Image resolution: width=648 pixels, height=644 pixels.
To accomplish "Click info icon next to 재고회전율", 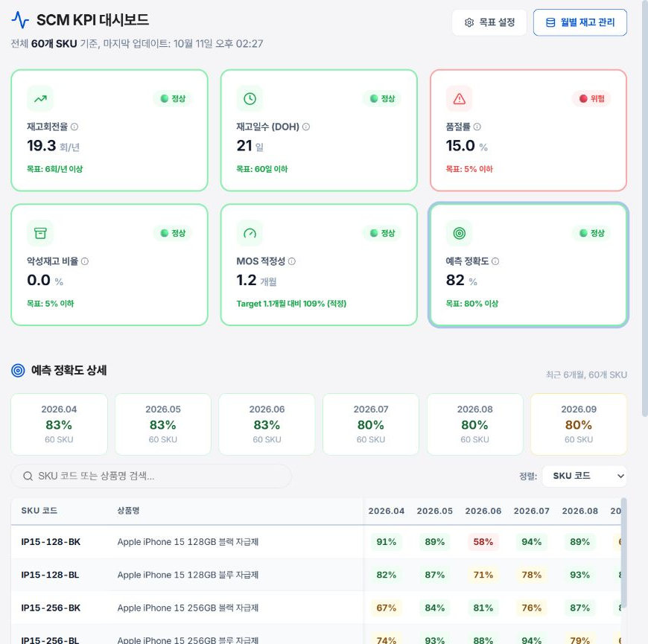I will coord(74,127).
